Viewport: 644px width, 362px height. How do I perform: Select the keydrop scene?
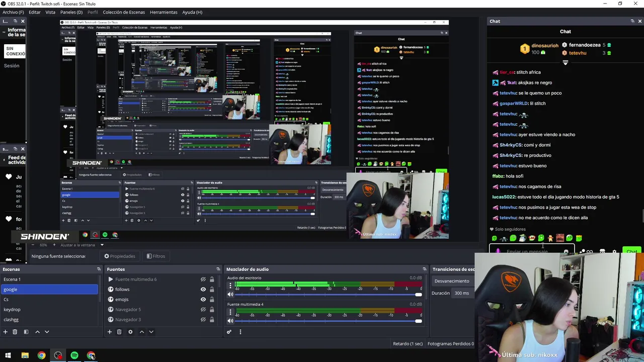pyautogui.click(x=49, y=310)
